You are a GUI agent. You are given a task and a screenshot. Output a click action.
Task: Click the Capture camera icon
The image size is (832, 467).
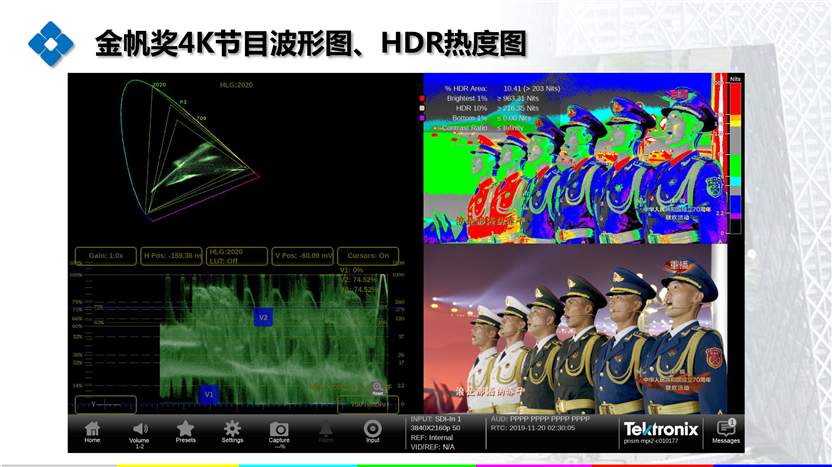coord(279,430)
